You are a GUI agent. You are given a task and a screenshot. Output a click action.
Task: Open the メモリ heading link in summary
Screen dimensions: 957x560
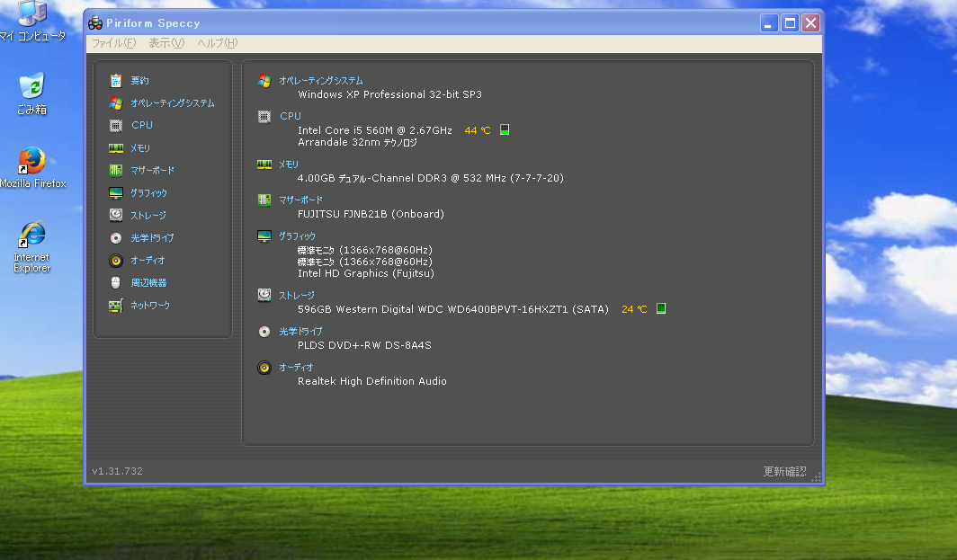coord(289,164)
